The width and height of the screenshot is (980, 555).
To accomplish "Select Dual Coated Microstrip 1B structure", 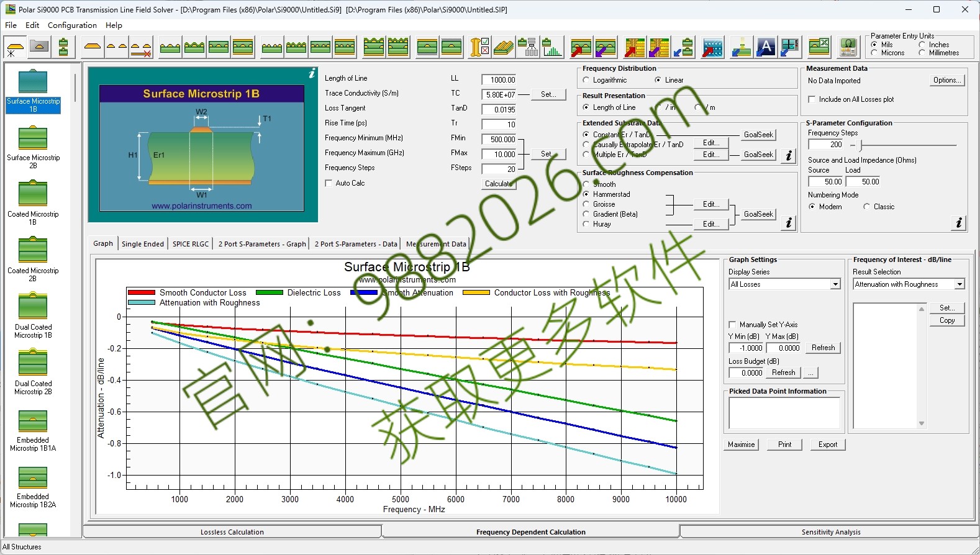I will point(34,316).
